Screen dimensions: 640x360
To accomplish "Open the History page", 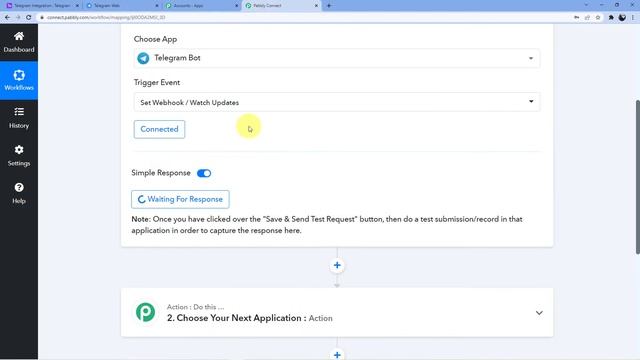I will pos(19,118).
